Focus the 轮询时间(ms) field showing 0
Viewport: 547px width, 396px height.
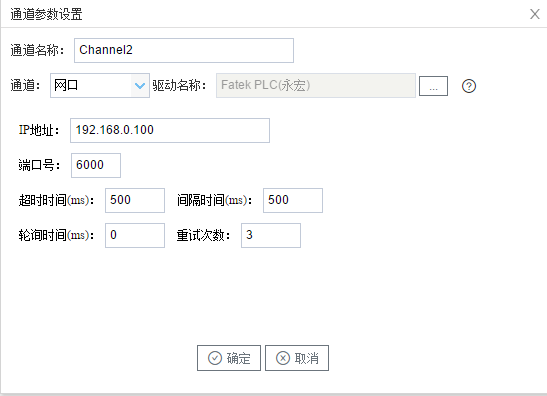[x=135, y=236]
